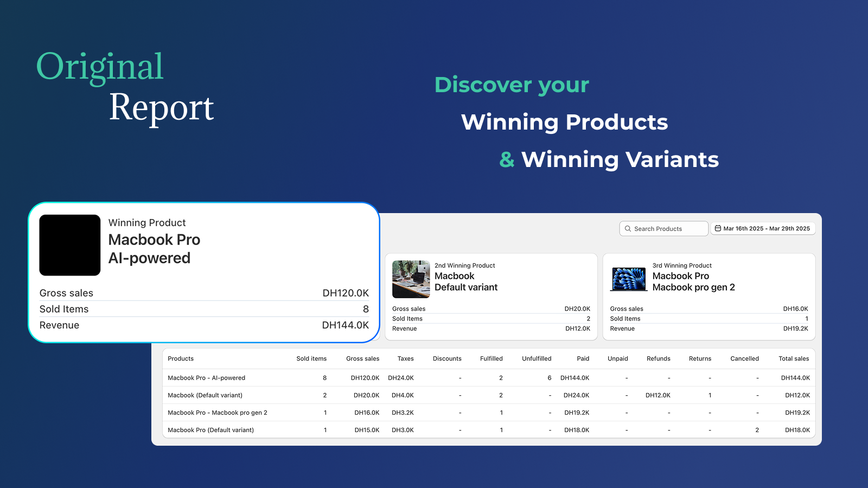Viewport: 868px width, 488px height.
Task: Click the Refunds column header
Action: coord(658,359)
